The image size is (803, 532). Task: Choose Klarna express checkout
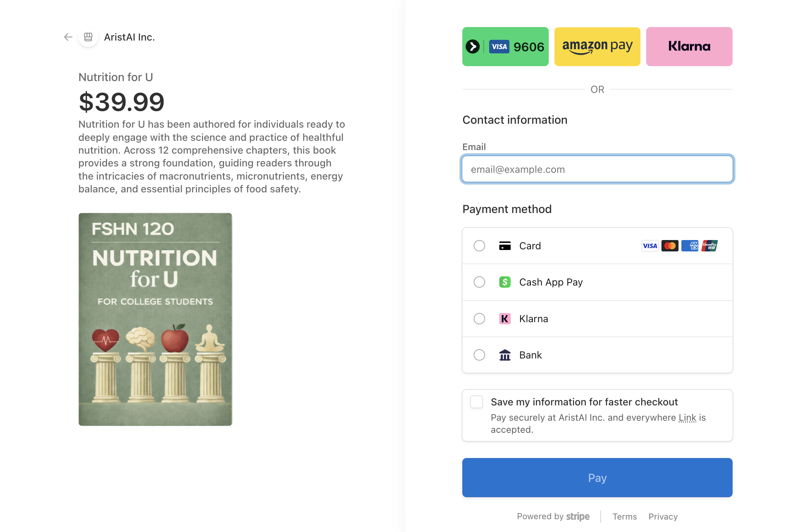689,46
